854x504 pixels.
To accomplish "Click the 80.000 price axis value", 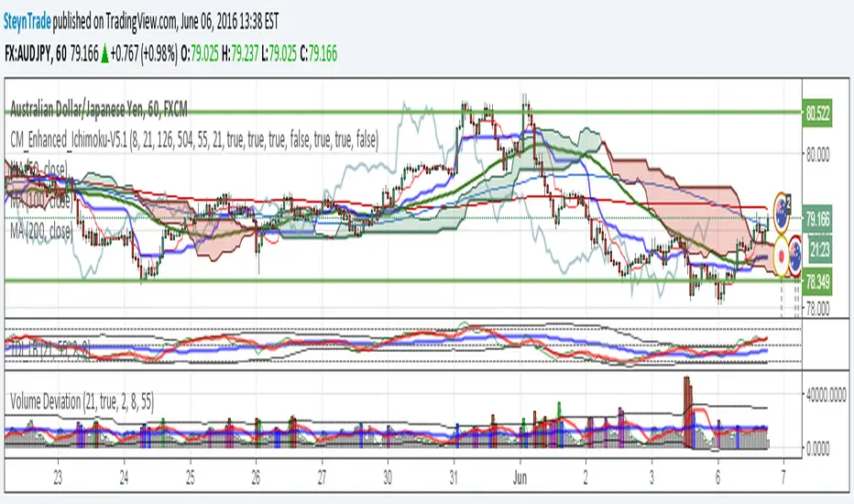I will [x=817, y=155].
